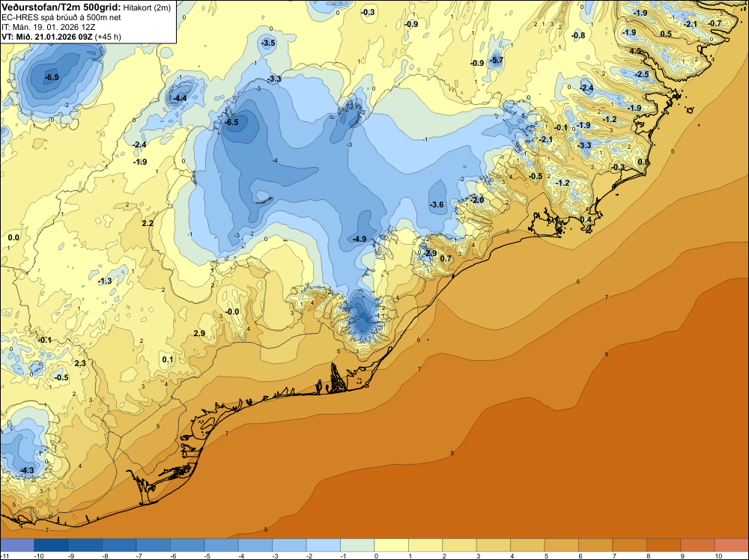The height and width of the screenshot is (560, 749).
Task: Click the '0.1' temperature value
Action: 168,360
